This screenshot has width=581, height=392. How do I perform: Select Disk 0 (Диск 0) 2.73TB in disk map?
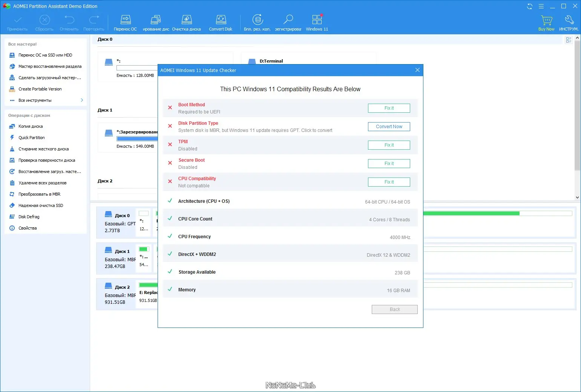(x=116, y=223)
